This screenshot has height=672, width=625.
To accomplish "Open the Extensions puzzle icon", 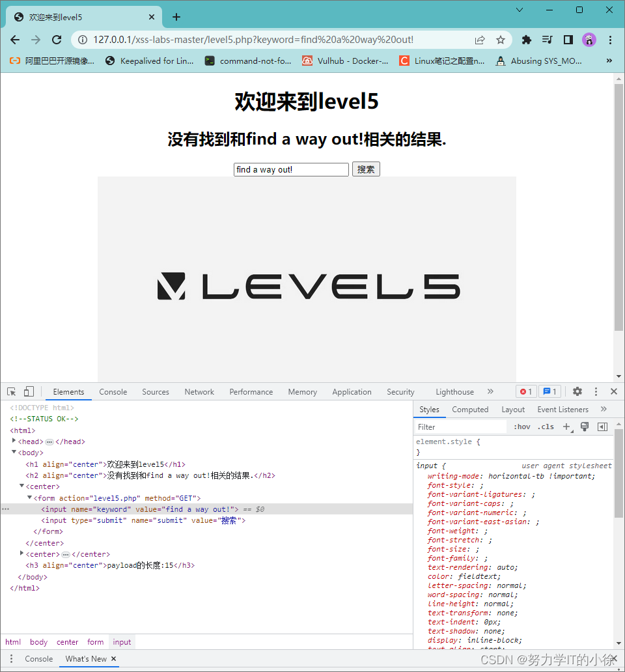I will pos(527,40).
